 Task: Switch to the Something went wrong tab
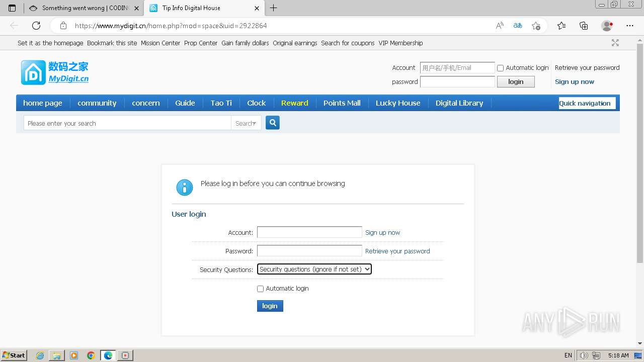[84, 8]
